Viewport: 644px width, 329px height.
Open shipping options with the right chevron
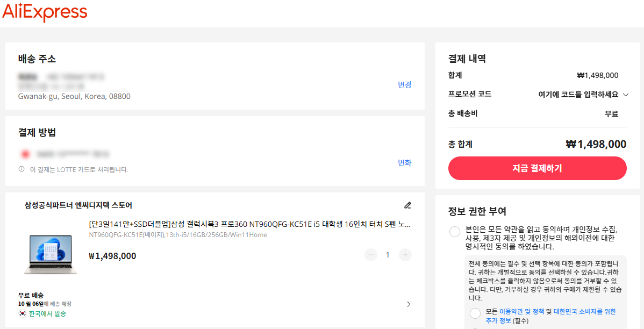pos(408,304)
